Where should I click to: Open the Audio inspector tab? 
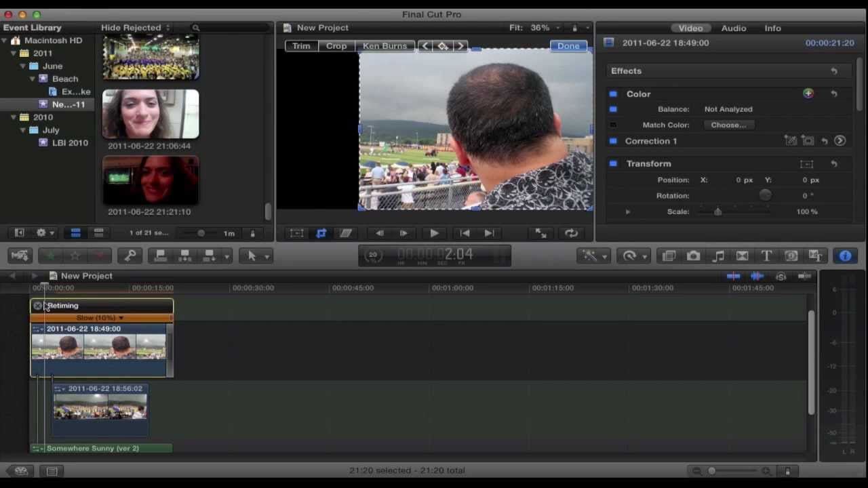click(x=734, y=28)
